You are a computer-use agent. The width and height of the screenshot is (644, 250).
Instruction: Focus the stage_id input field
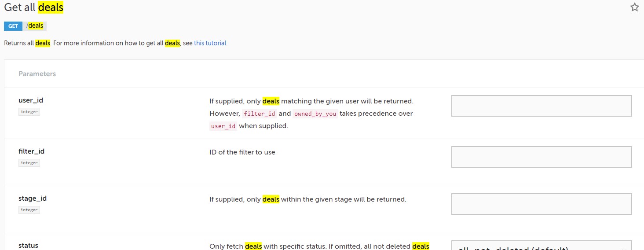pos(542,204)
